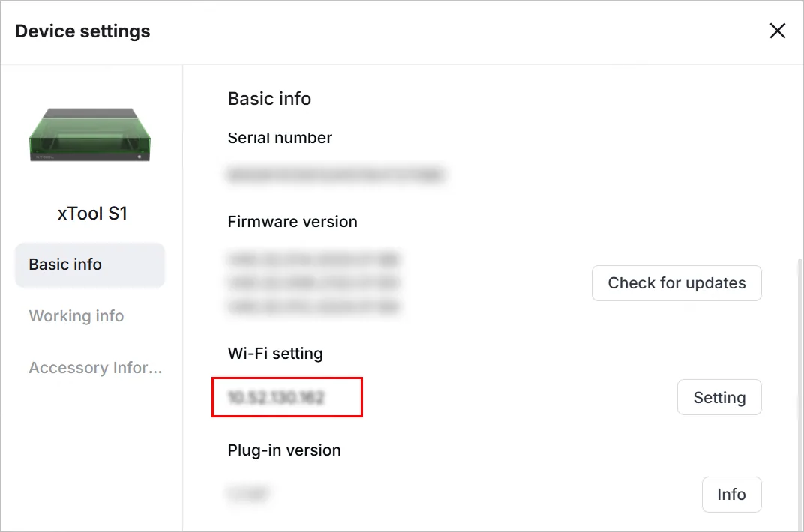Click the Wi-Fi setting label
The width and height of the screenshot is (804, 532).
275,354
